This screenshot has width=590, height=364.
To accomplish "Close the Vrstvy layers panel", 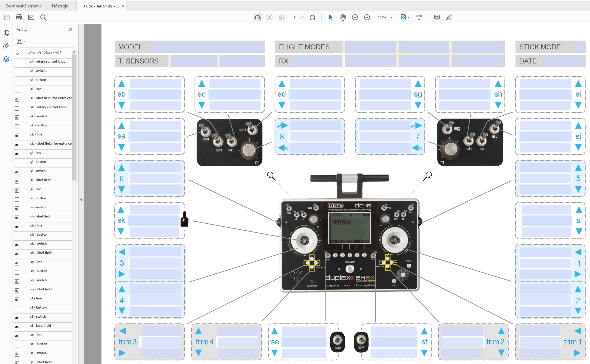I will 71,29.
